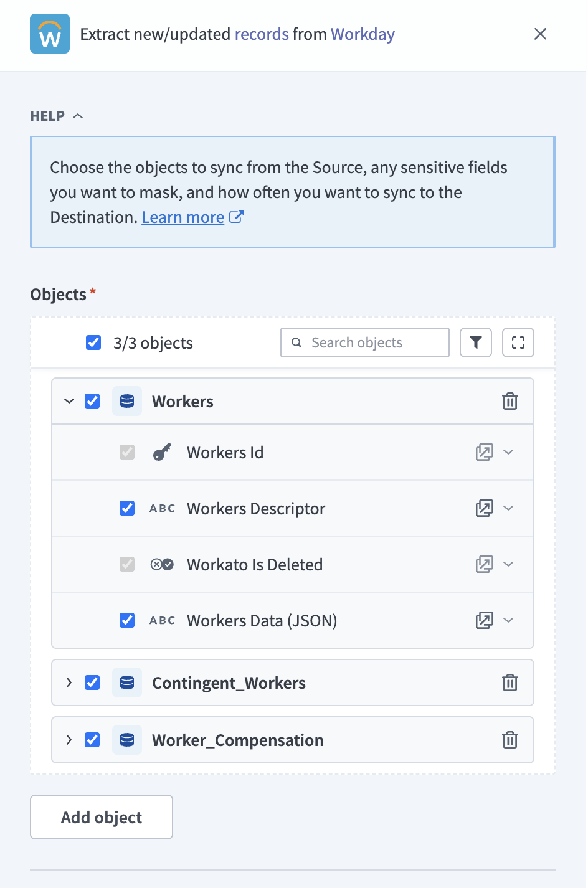Viewport: 588px width, 888px height.
Task: Expand the Worker_Compensation object
Action: (69, 740)
